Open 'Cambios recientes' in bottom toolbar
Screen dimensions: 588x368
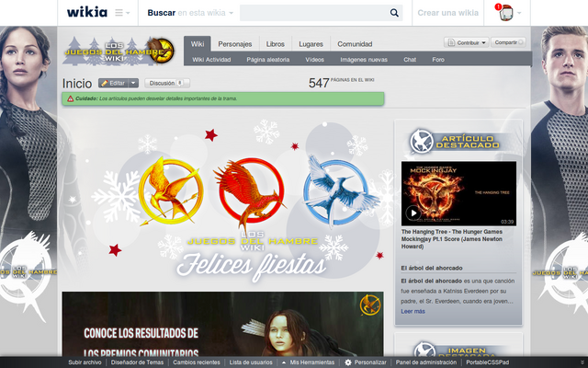tap(196, 362)
